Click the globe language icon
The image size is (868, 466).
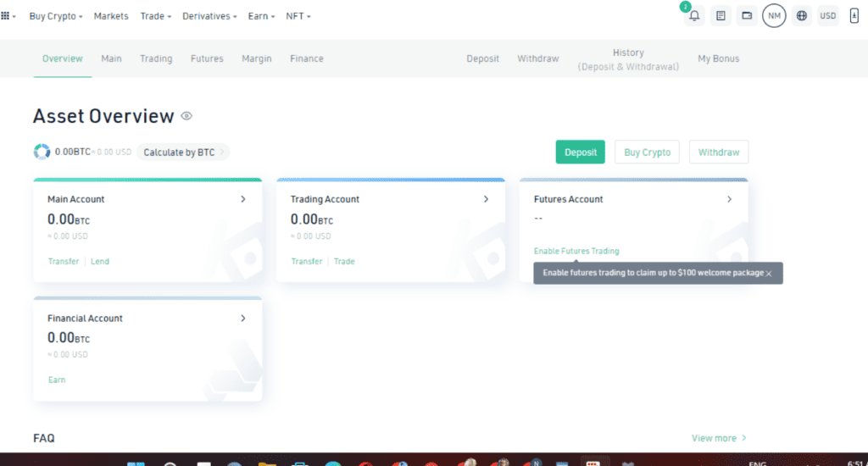click(x=802, y=16)
